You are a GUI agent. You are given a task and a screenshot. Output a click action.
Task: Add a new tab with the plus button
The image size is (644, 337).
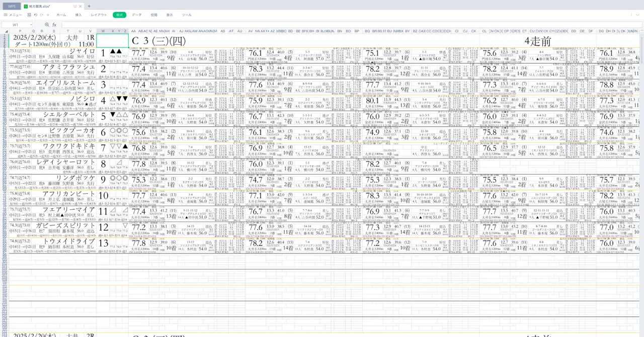click(x=89, y=6)
